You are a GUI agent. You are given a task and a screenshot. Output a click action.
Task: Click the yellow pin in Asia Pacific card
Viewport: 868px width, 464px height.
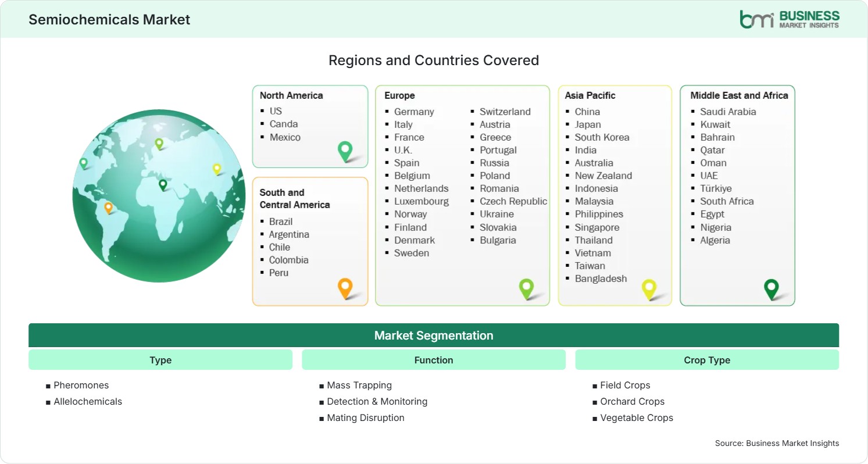pos(649,290)
